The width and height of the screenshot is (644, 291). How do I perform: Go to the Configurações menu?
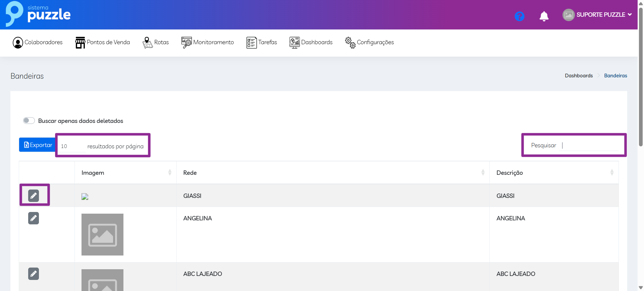pos(369,43)
